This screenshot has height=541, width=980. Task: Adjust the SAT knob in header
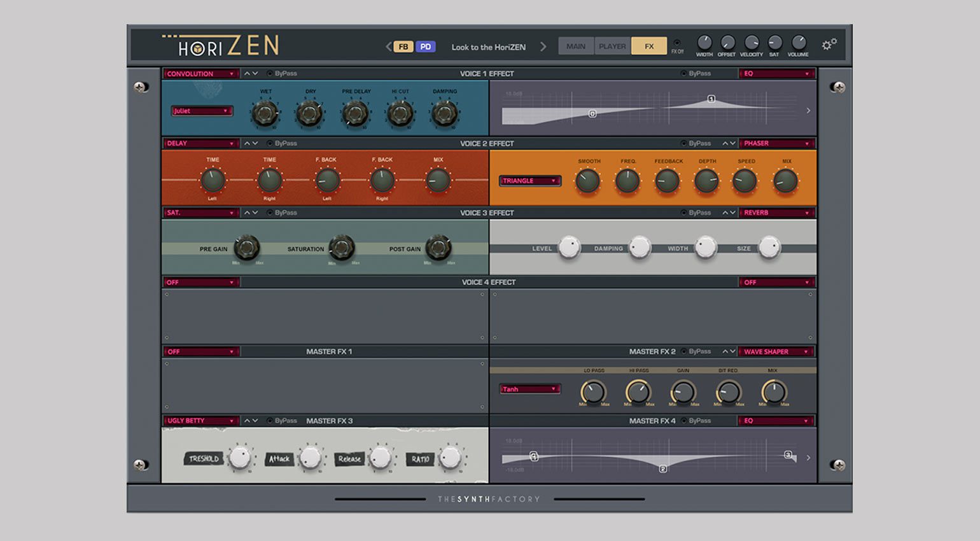coord(774,42)
